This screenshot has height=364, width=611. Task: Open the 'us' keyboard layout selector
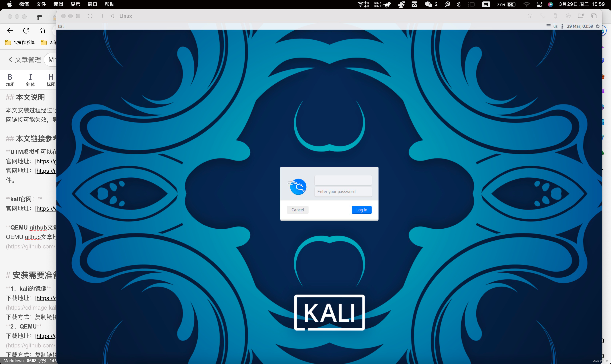(555, 26)
